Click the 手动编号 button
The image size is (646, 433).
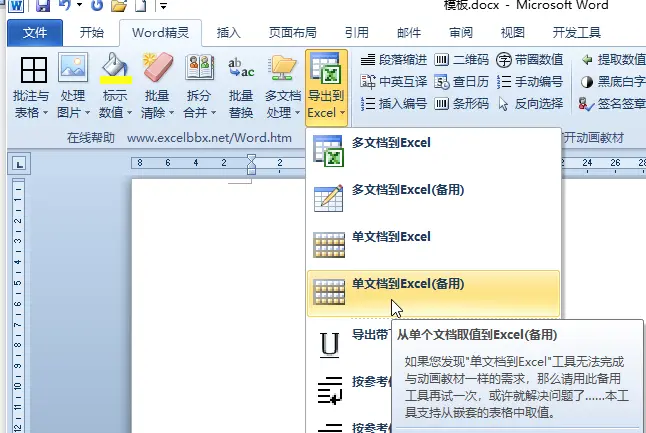[530, 82]
